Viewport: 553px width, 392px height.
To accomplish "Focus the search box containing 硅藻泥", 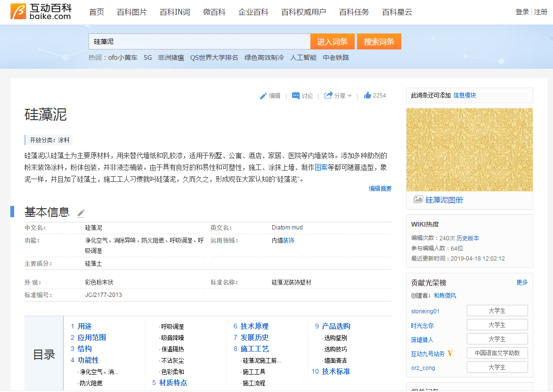I will (199, 41).
